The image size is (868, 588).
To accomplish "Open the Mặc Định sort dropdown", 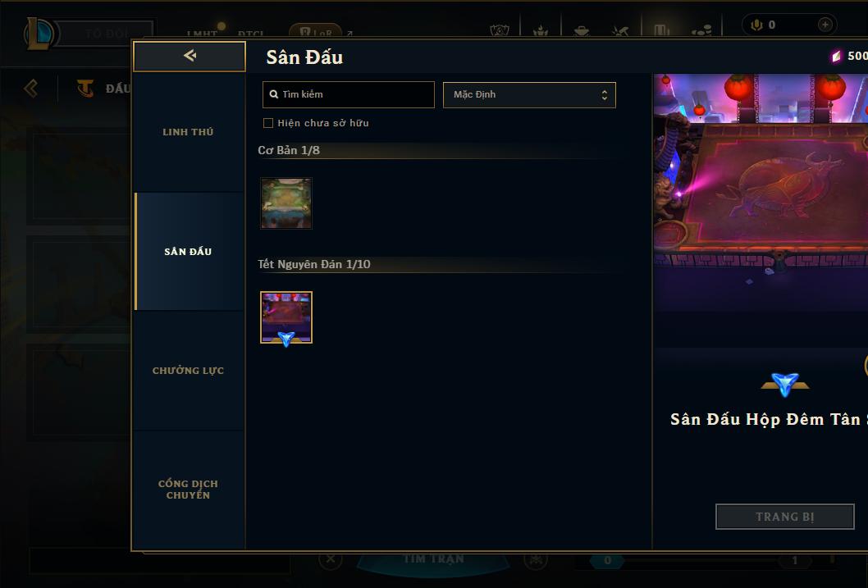I will [x=529, y=94].
